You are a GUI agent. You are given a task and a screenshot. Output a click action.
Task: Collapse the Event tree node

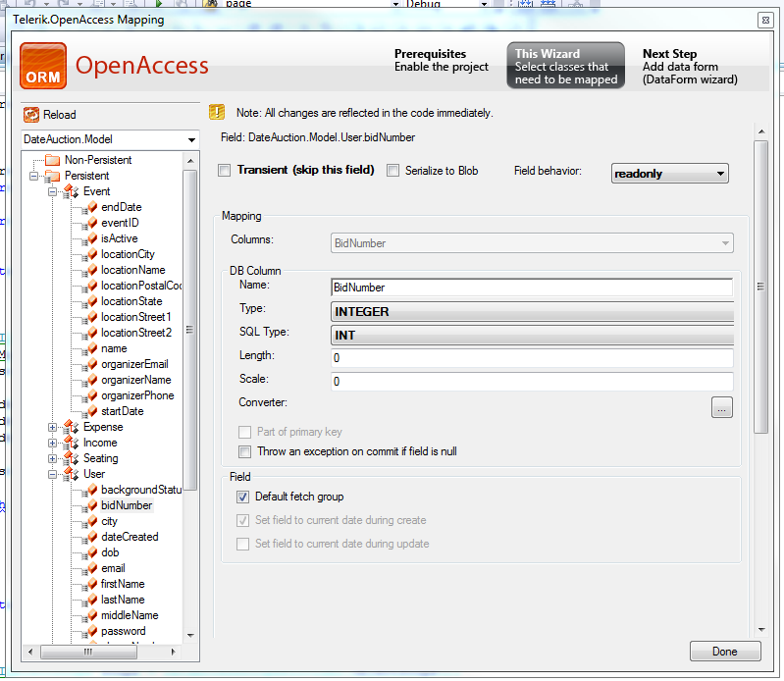pyautogui.click(x=53, y=192)
